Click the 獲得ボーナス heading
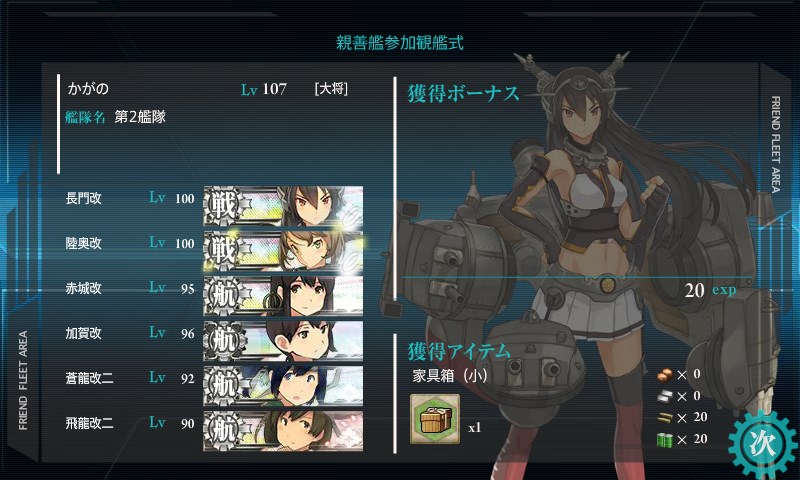This screenshot has width=800, height=480. click(463, 94)
